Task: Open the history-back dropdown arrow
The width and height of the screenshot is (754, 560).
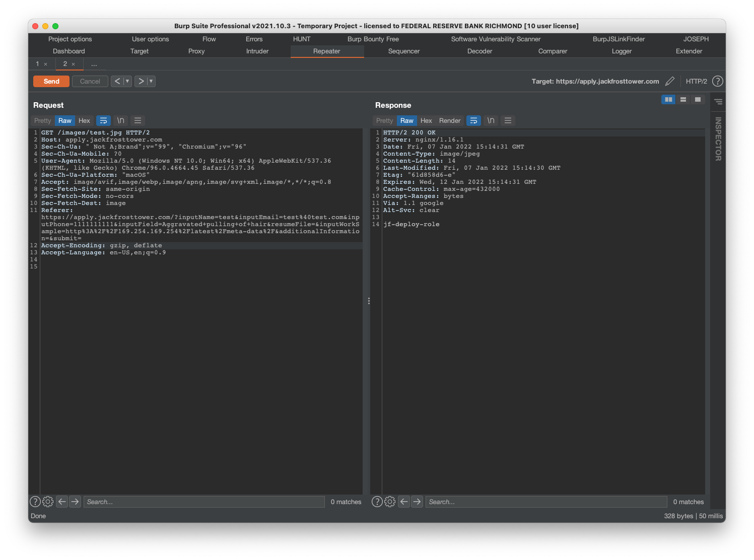Action: coord(127,81)
